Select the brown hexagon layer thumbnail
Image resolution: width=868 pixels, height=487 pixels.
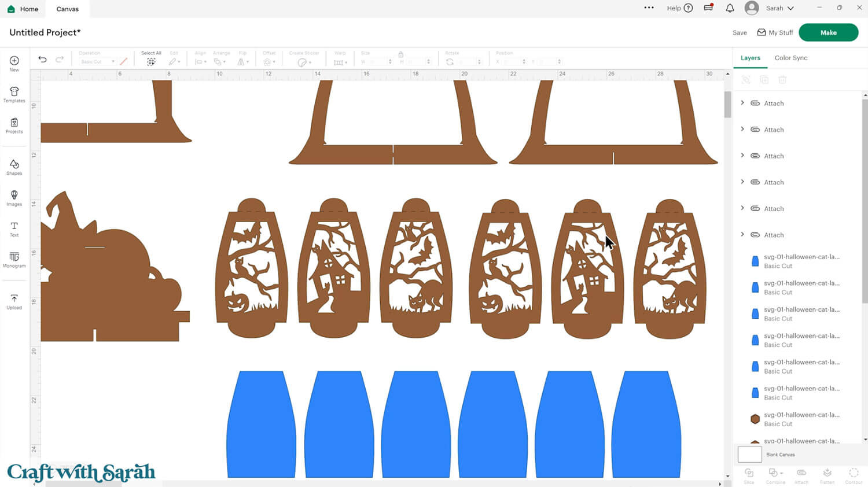pyautogui.click(x=755, y=419)
